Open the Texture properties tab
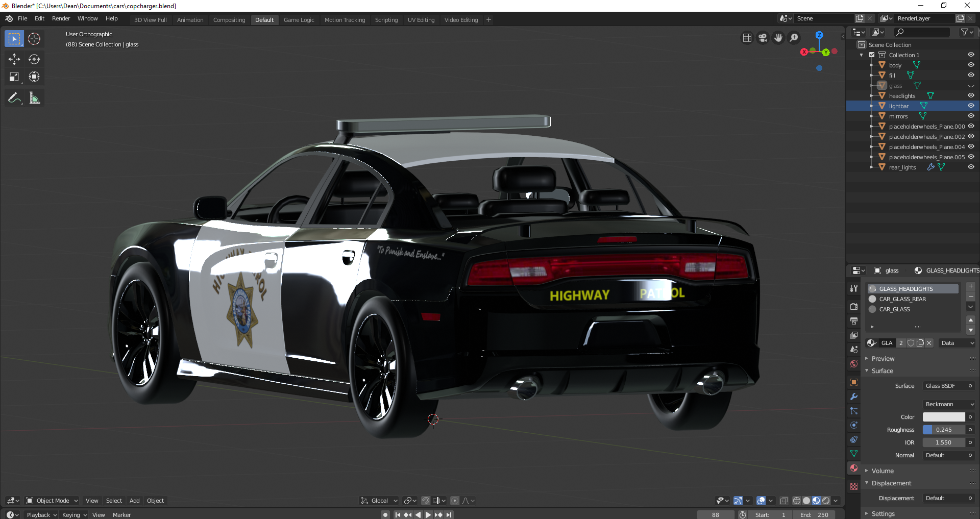Viewport: 980px width, 519px height. point(854,486)
